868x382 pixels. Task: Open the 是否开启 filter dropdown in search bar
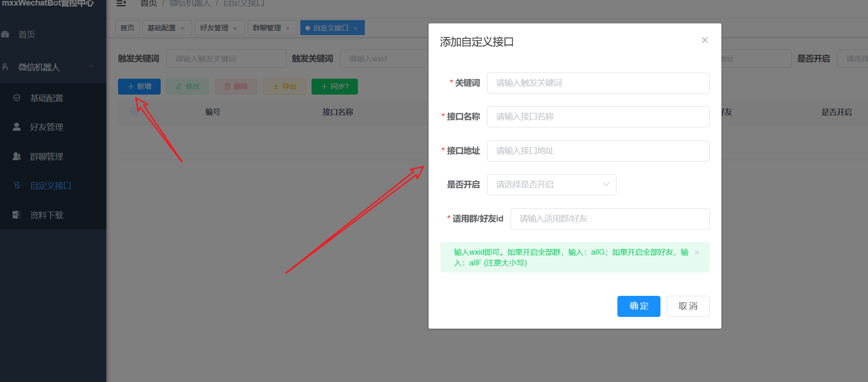853,59
